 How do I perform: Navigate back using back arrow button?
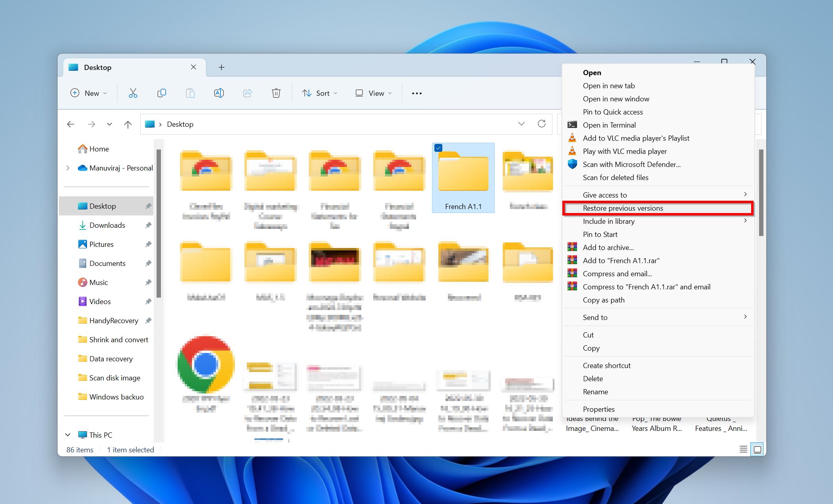point(71,124)
